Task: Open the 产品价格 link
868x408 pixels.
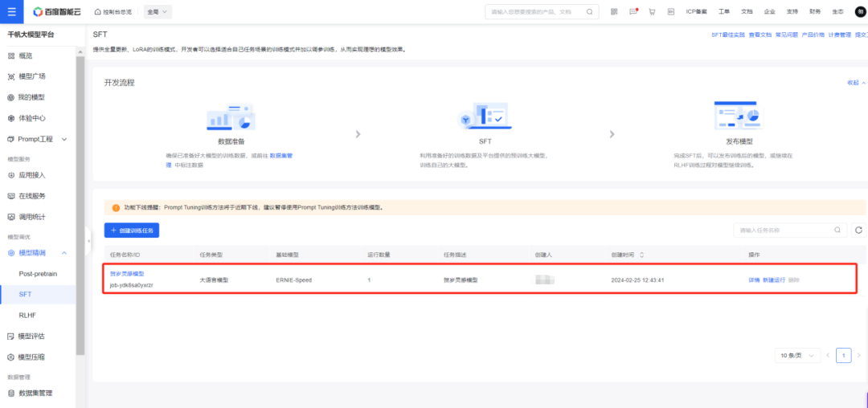Action: (813, 35)
